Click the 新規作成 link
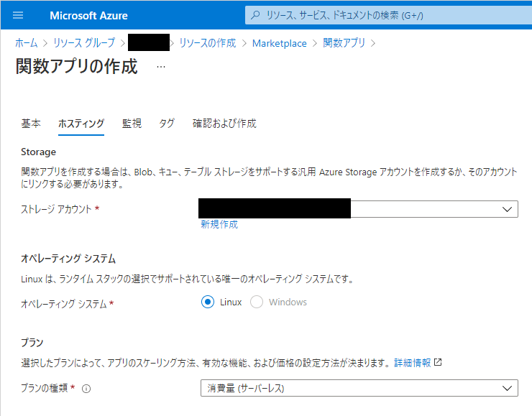This screenshot has height=416, width=532. point(219,224)
